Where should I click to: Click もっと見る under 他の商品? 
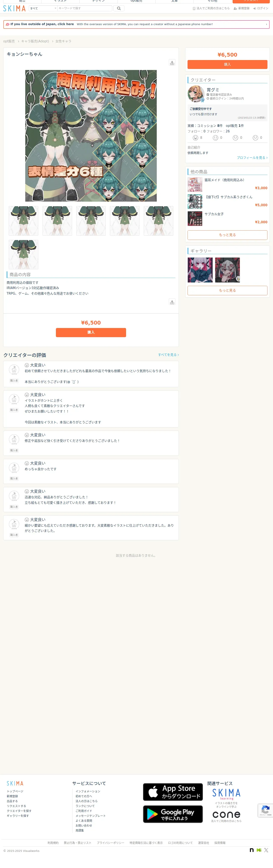(x=227, y=235)
